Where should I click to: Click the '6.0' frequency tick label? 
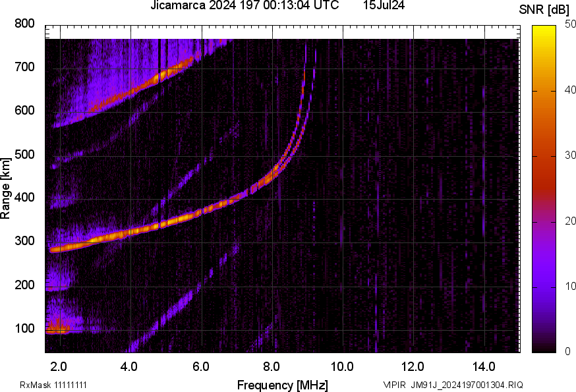[x=200, y=366]
